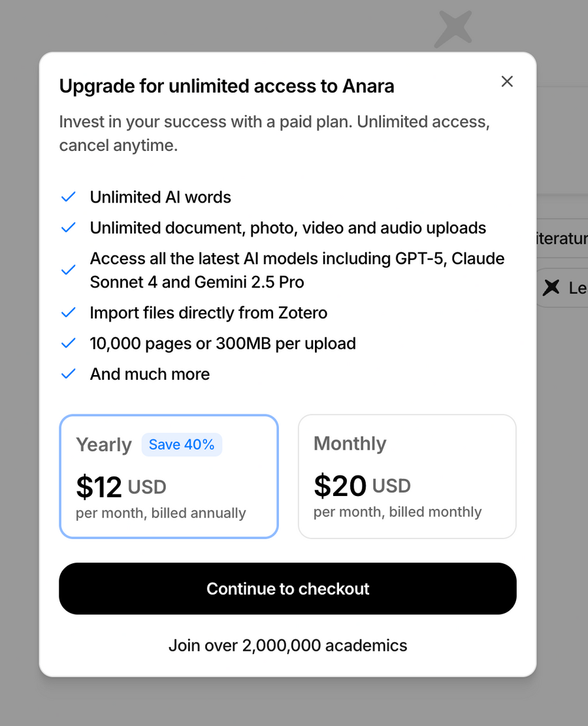Select the Monthly billing plan card
Screen dimensions: 588x726
click(406, 476)
